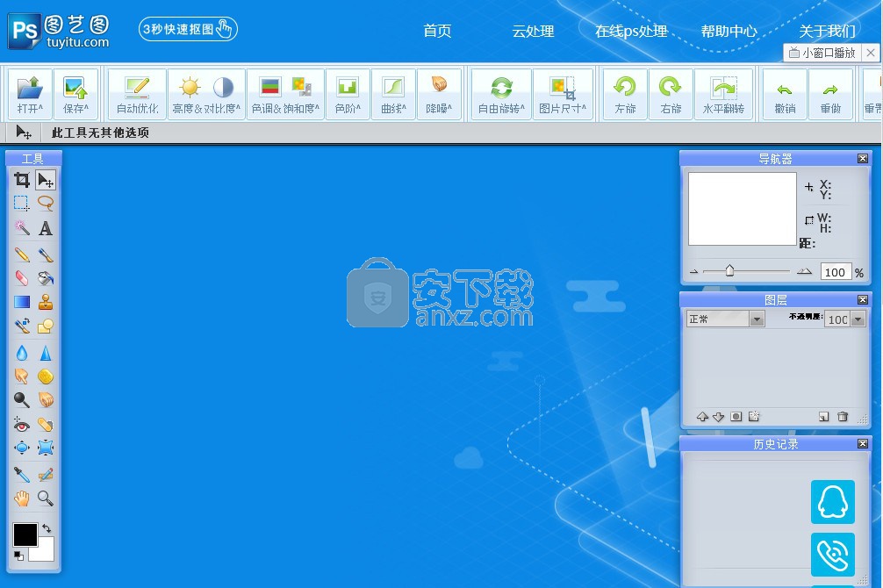Swap foreground and background colors
Viewport: 883px width, 588px height.
tap(46, 528)
